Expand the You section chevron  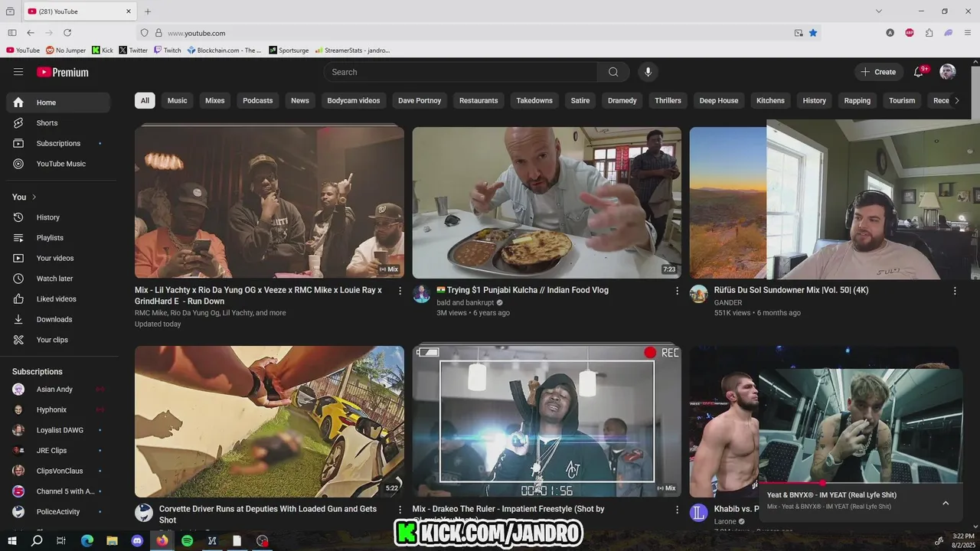[34, 197]
